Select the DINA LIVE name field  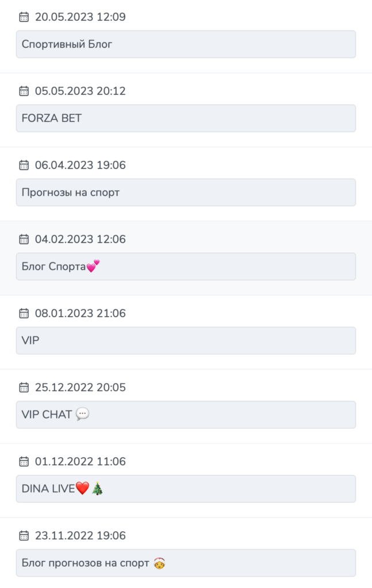click(186, 489)
